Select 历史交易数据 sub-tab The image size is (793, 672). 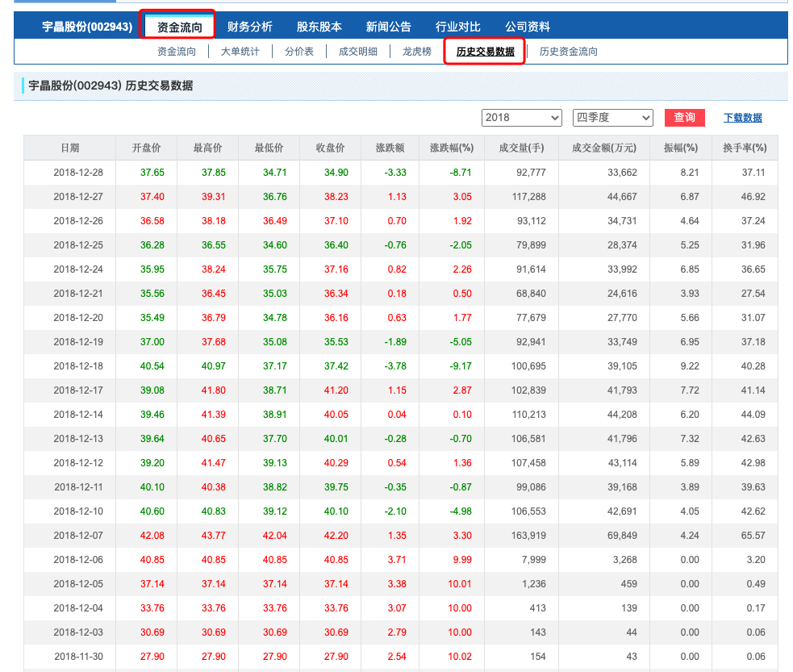(x=485, y=52)
